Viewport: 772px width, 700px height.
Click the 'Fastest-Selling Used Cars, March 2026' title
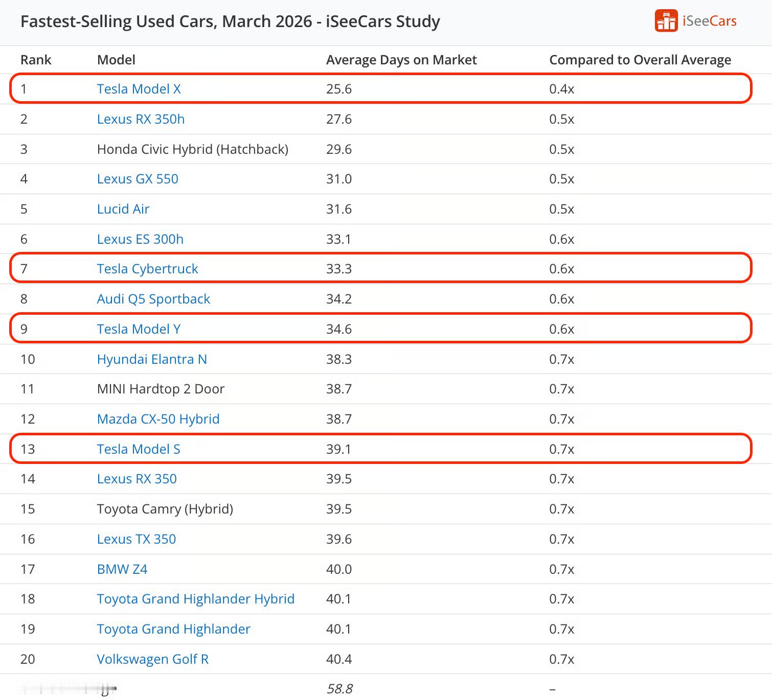coord(230,21)
